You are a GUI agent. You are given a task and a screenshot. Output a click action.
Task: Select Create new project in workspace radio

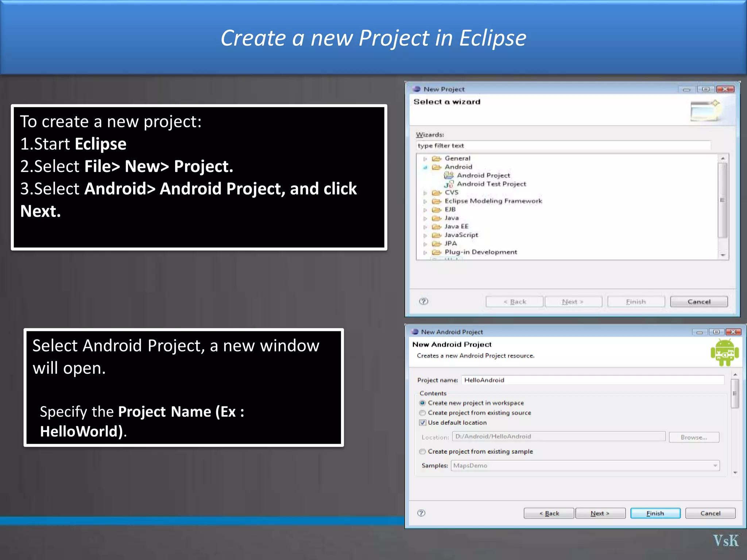click(x=422, y=403)
